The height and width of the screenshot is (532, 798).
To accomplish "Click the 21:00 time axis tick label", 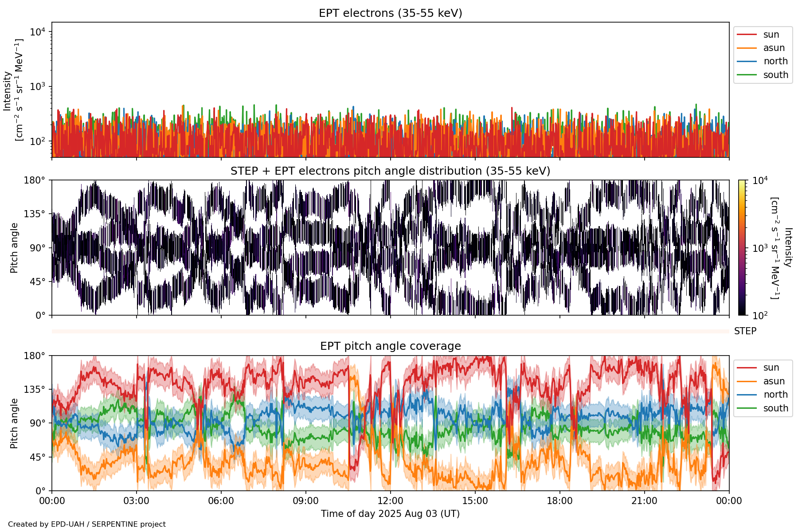I will click(644, 501).
